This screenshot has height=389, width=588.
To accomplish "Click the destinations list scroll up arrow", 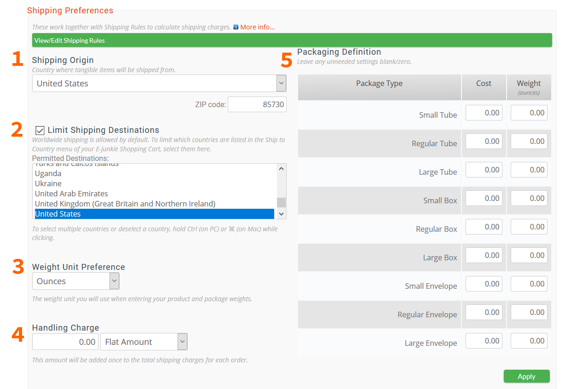I will pyautogui.click(x=281, y=169).
